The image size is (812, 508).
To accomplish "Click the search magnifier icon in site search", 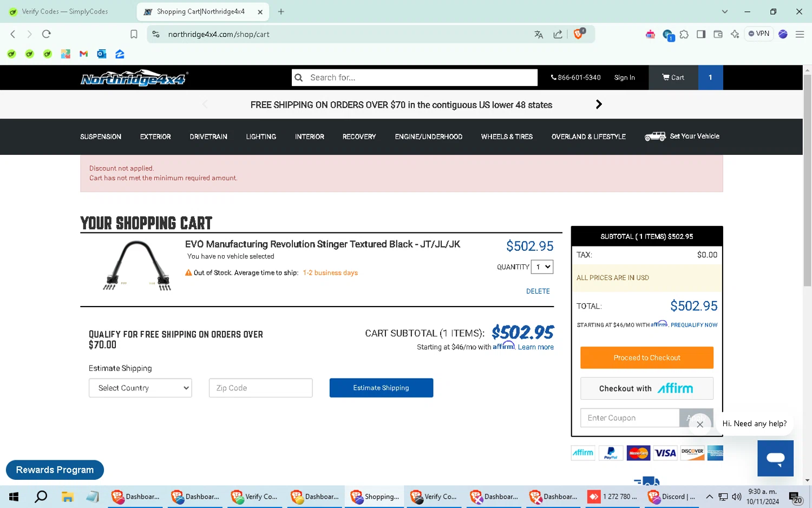I will click(x=299, y=77).
